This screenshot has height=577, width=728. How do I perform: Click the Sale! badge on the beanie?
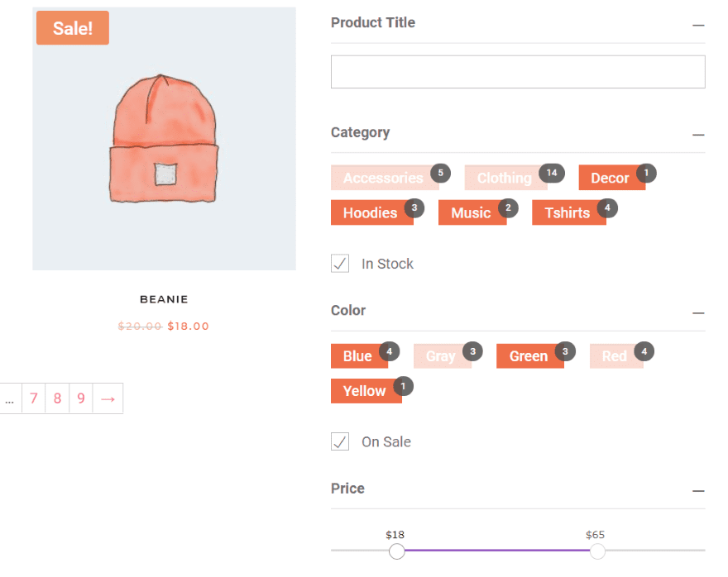(73, 28)
